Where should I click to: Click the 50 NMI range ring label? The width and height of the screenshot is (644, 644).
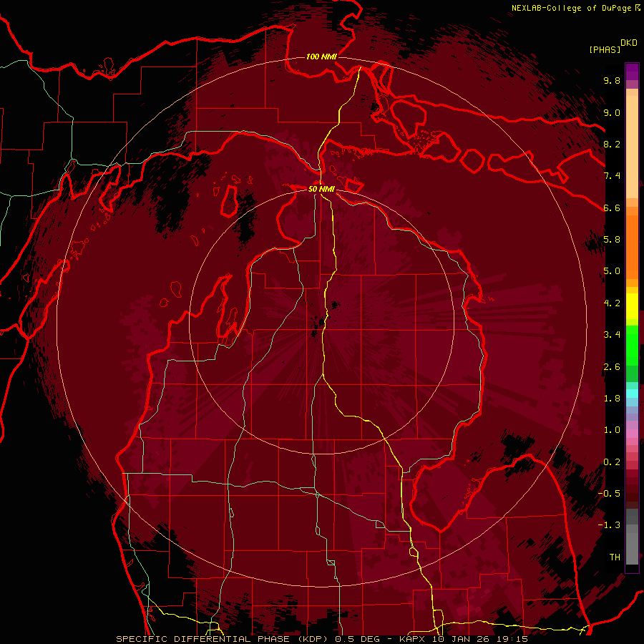[x=321, y=189]
